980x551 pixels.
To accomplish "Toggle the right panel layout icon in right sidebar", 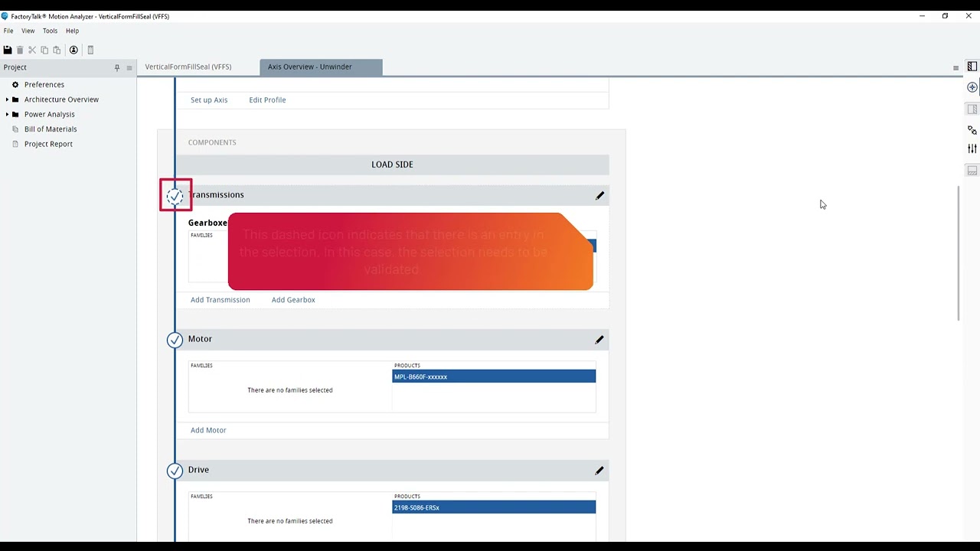I will 972,109.
